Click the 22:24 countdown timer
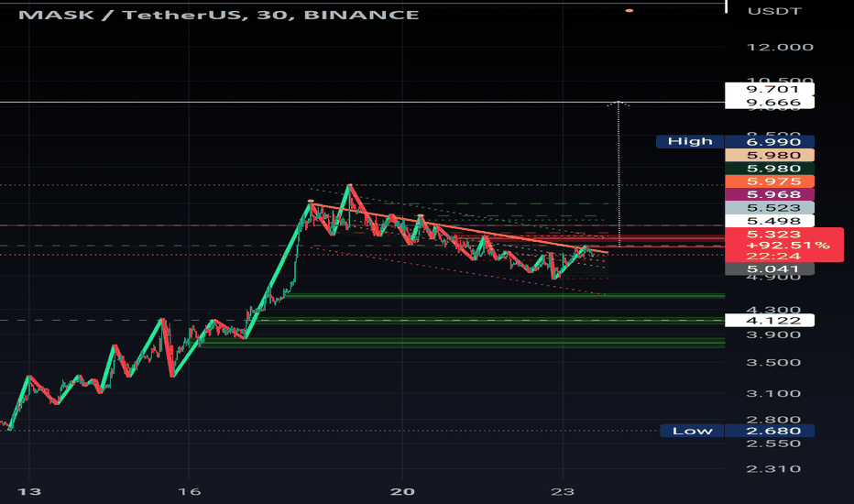This screenshot has width=854, height=504. click(x=773, y=256)
